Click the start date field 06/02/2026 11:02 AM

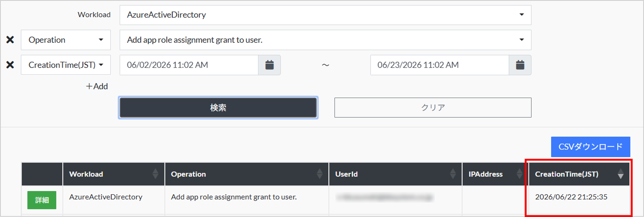tap(189, 65)
